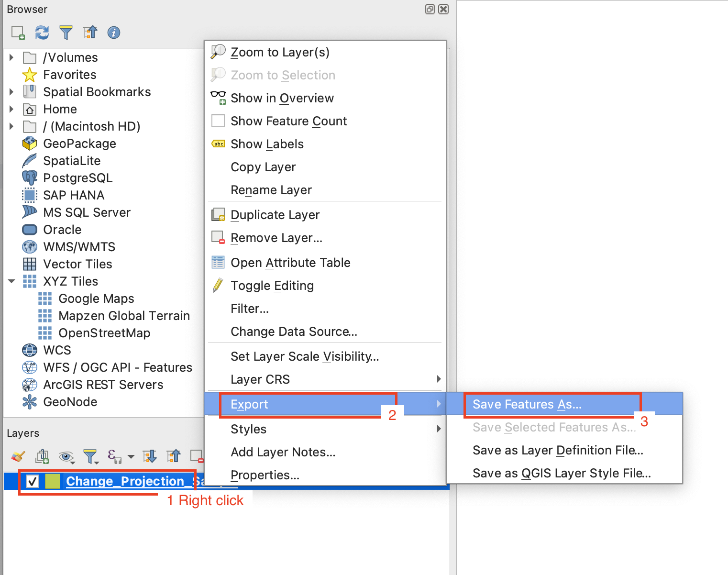Viewport: 728px width, 575px height.
Task: Click the Collapse All icon in Browser toolbar
Action: coord(90,33)
